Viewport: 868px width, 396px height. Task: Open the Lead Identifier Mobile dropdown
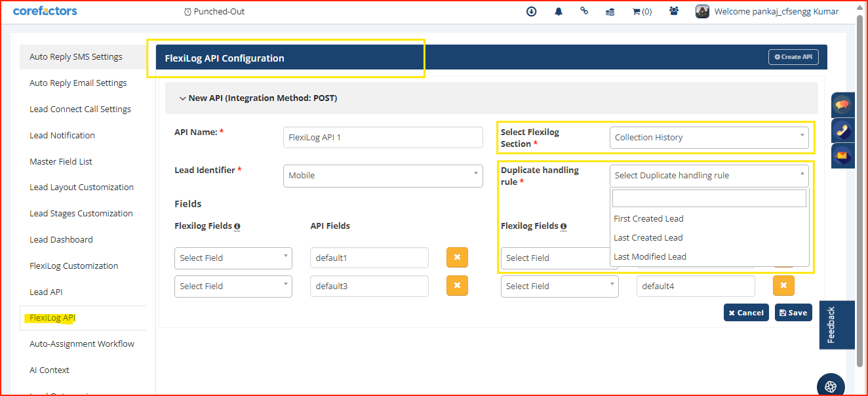tap(383, 176)
